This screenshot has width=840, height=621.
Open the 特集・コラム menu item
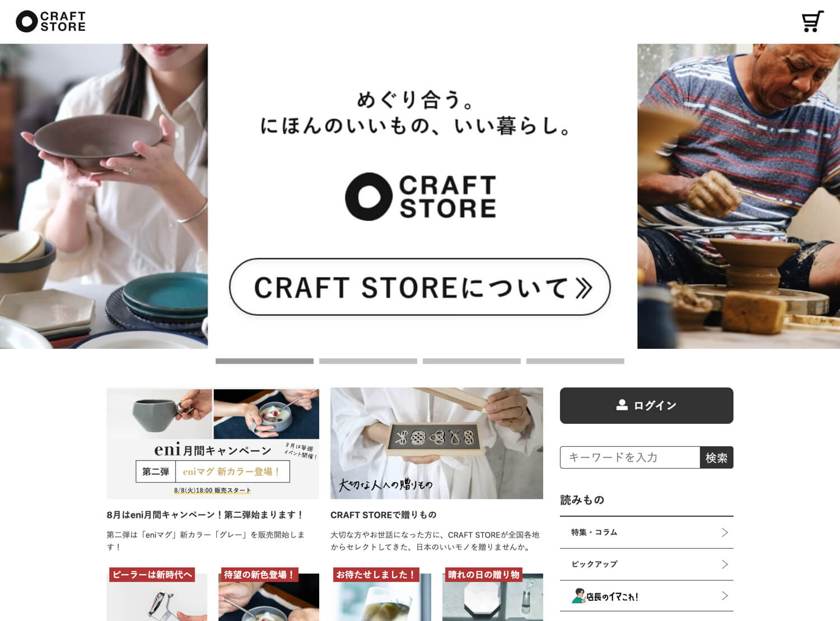pos(647,532)
